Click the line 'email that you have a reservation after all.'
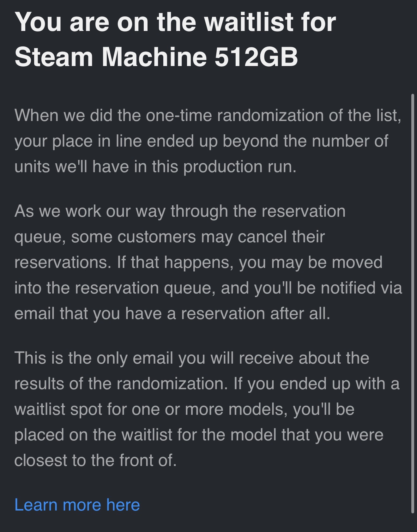417x532 pixels. (x=172, y=313)
